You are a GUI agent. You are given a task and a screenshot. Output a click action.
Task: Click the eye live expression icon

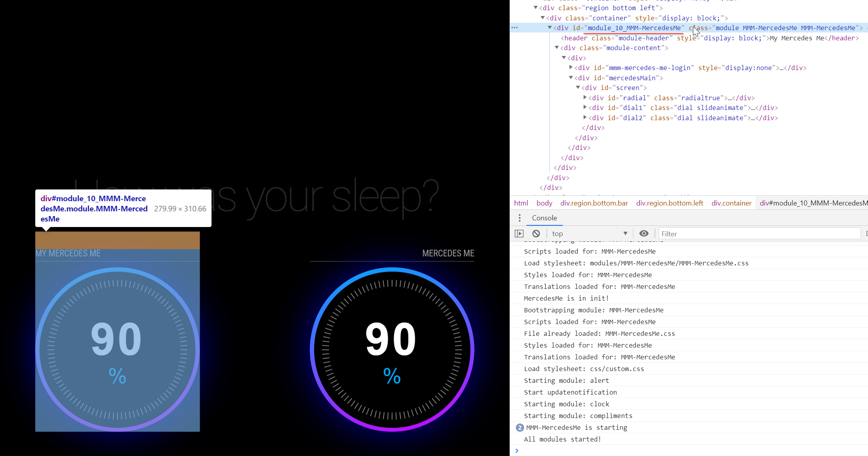click(x=644, y=234)
